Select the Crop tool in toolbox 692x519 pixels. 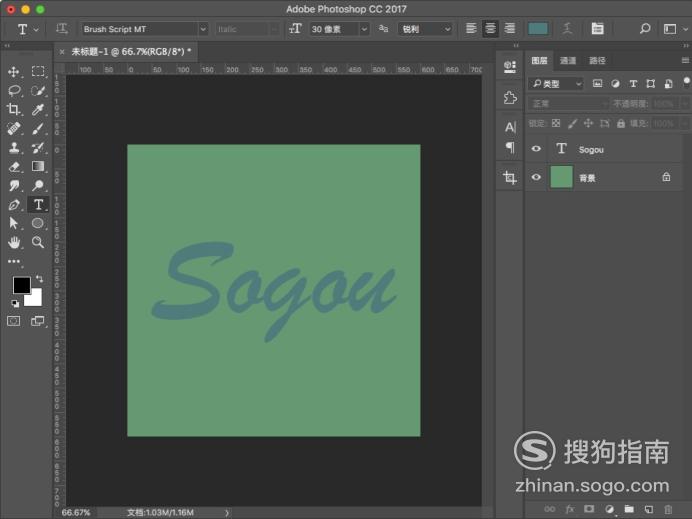(x=13, y=109)
